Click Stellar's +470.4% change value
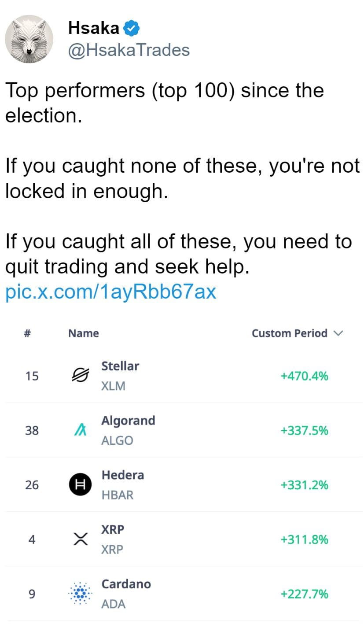Viewport: 364px width, 628px height. [x=305, y=376]
